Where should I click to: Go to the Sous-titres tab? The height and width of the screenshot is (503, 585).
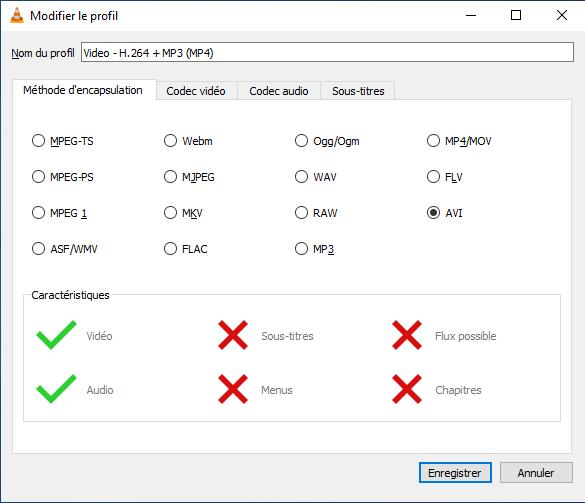[x=358, y=91]
